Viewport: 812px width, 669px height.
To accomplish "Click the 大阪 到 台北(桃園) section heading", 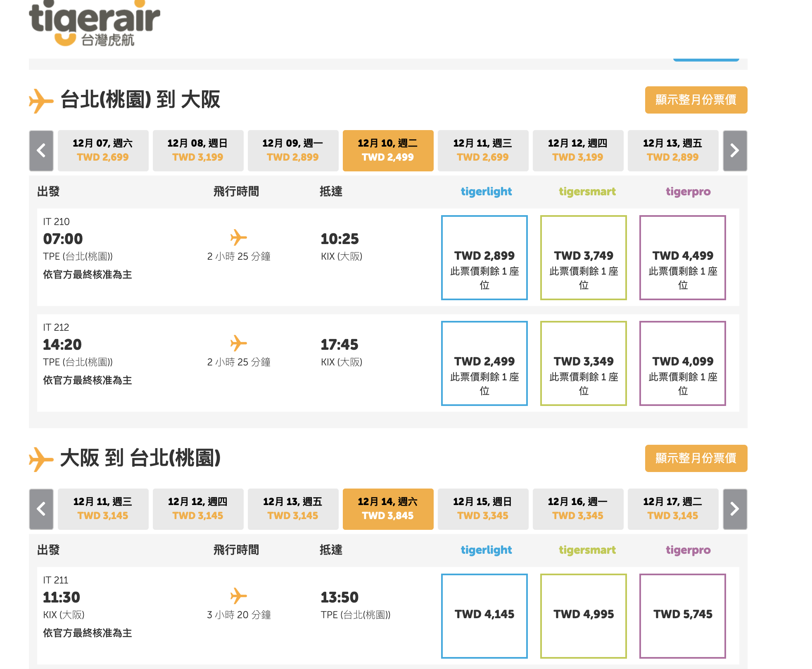I will [x=140, y=458].
